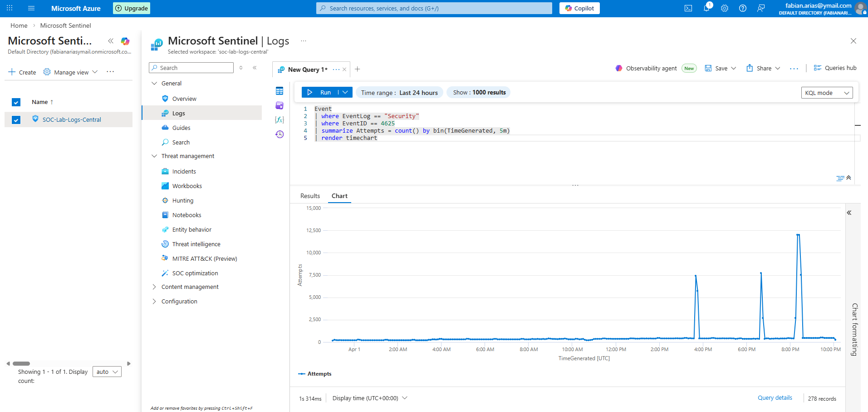Open the notifications bell
The width and height of the screenshot is (868, 412).
tap(706, 8)
